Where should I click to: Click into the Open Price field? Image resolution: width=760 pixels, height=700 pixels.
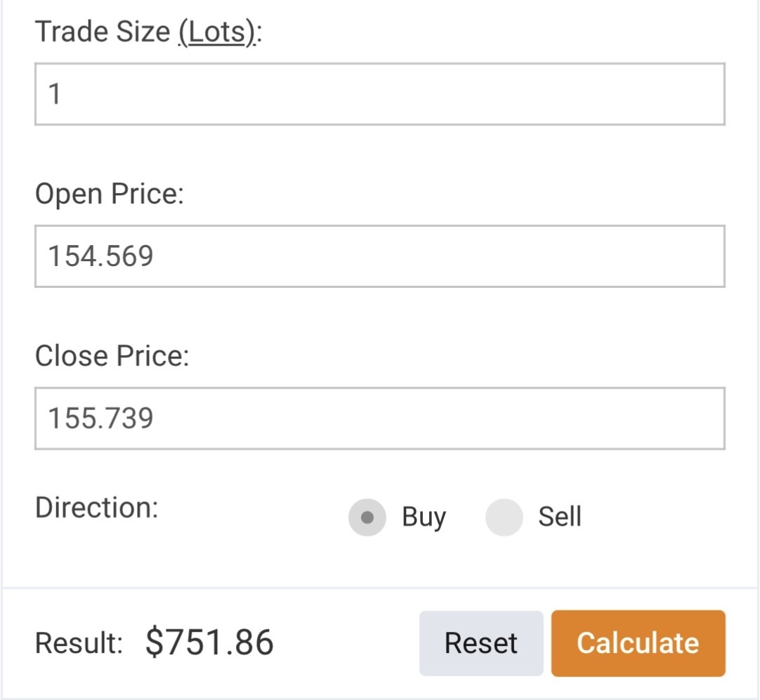pos(379,256)
